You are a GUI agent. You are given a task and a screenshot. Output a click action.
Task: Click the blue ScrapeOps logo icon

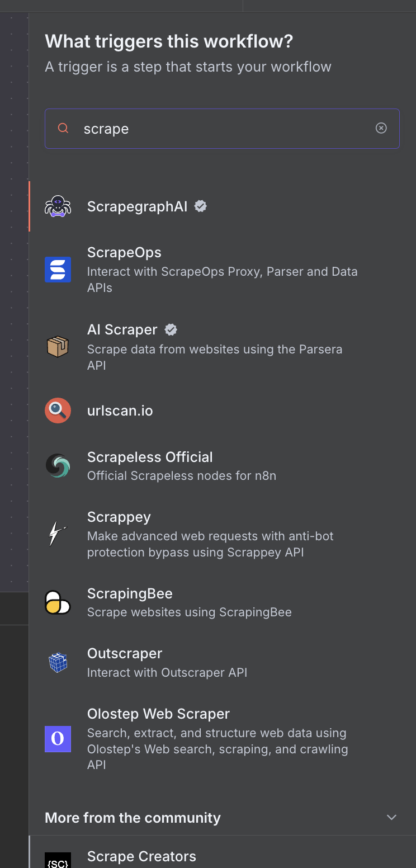pyautogui.click(x=58, y=270)
